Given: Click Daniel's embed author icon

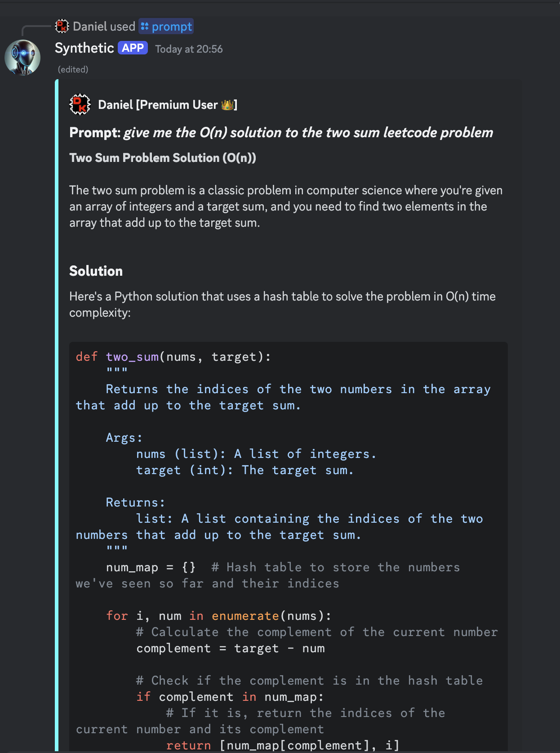Looking at the screenshot, I should pos(80,104).
